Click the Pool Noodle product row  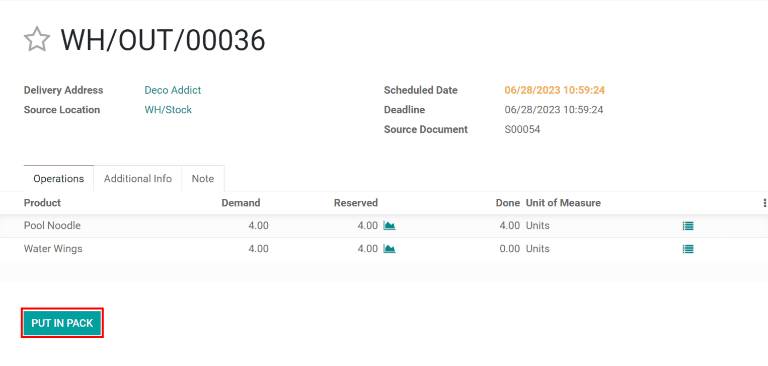click(x=384, y=226)
